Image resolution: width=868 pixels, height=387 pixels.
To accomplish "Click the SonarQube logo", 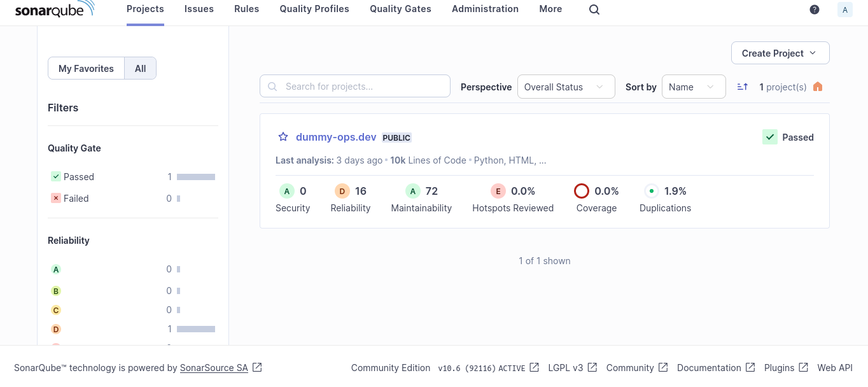I will tap(55, 9).
